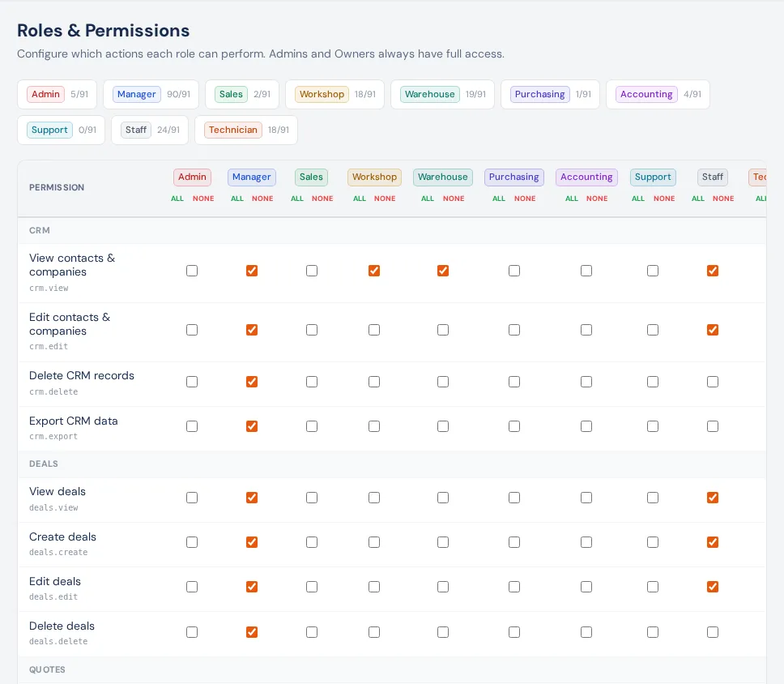Click the QUOTES section heading

[x=47, y=669]
